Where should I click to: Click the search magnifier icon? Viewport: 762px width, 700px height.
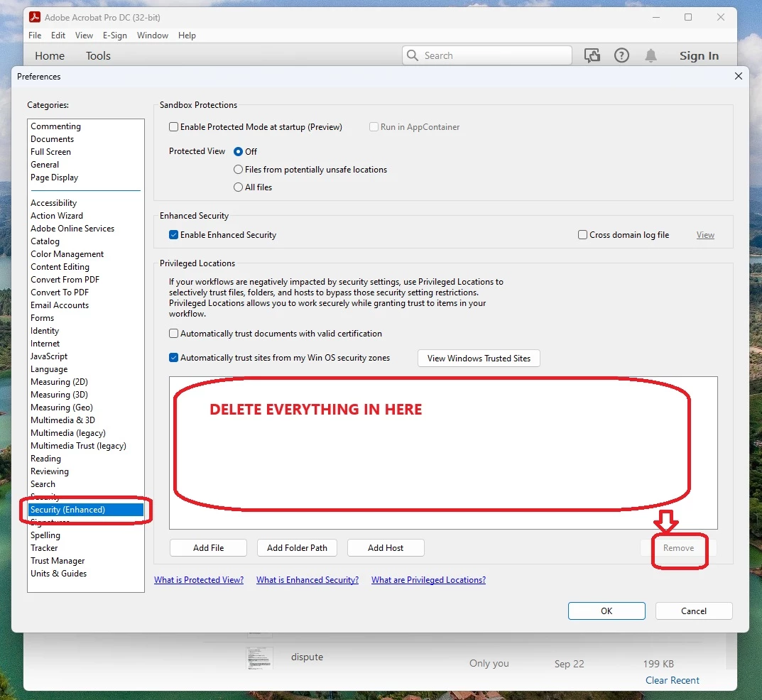412,55
